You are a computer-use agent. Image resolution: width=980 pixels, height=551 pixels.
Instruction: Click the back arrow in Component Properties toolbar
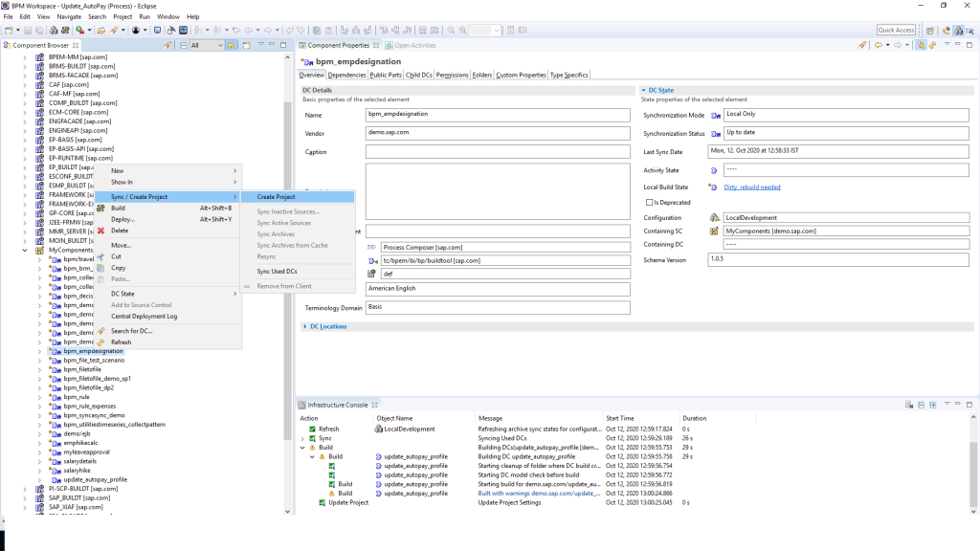pyautogui.click(x=879, y=45)
